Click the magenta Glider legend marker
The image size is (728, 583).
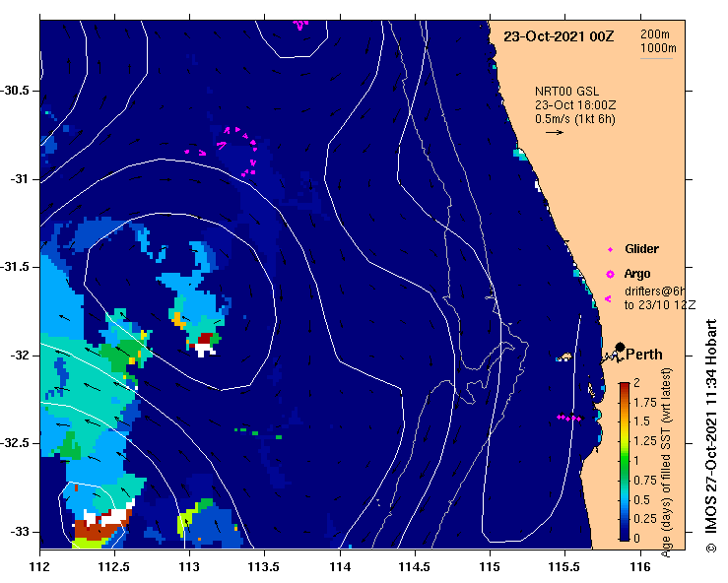(x=610, y=250)
